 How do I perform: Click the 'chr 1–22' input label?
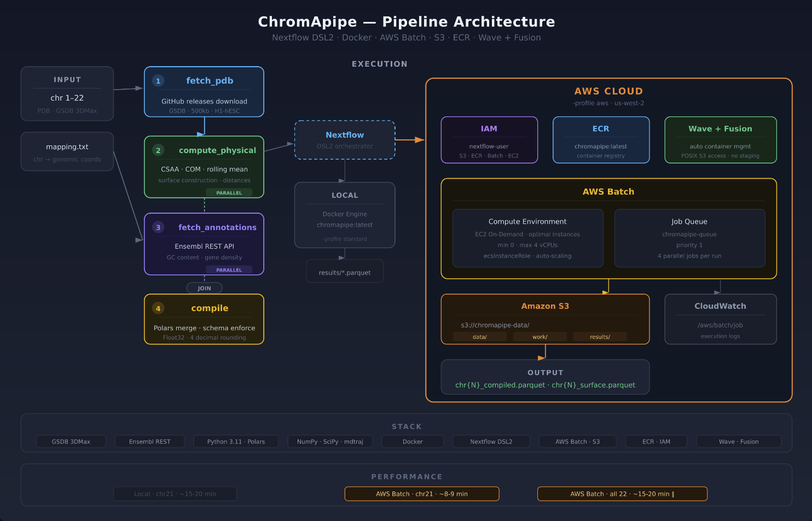[67, 98]
